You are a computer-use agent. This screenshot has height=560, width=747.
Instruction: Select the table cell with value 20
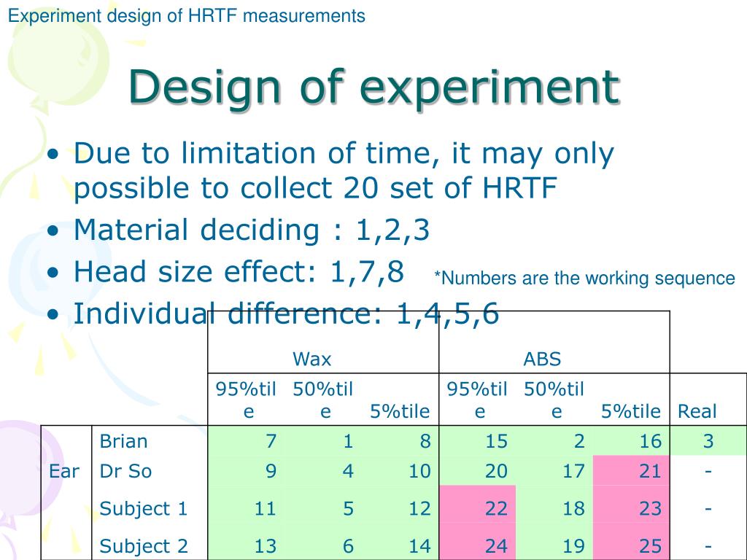click(x=477, y=471)
